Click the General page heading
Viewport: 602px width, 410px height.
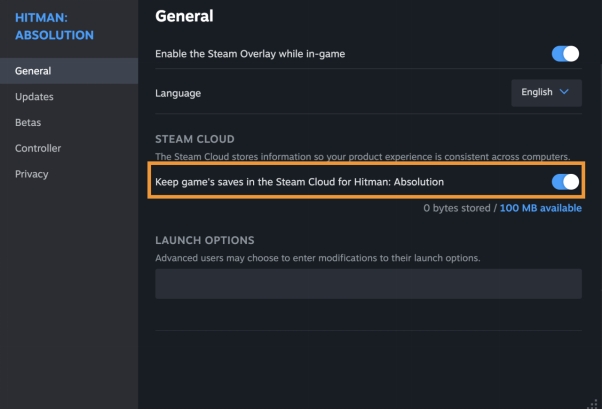184,16
